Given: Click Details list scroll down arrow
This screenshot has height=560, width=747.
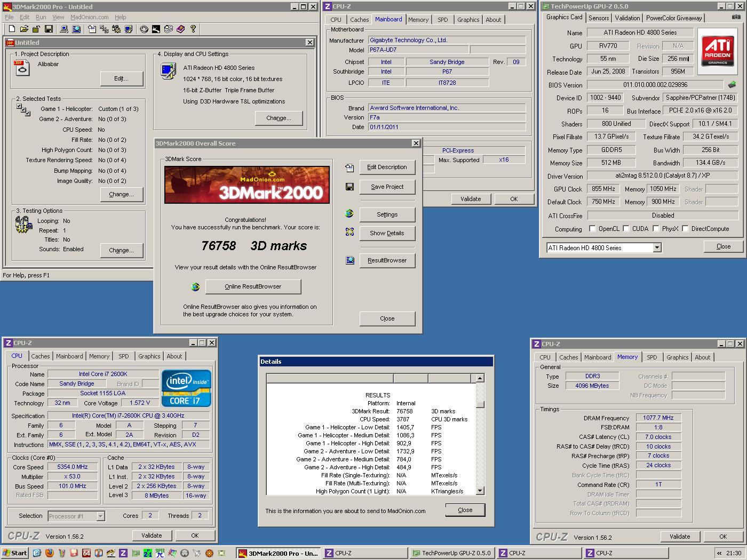Looking at the screenshot, I should click(x=480, y=491).
